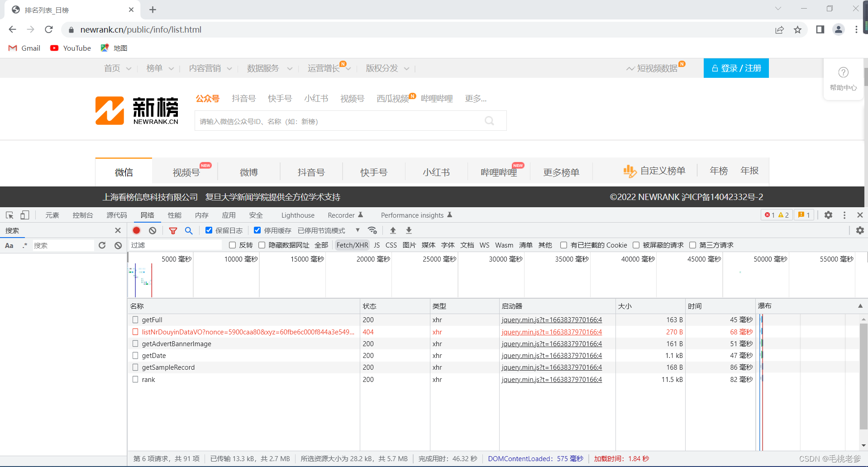Select the 视频号 ranking tab
This screenshot has width=868, height=467.
[186, 172]
